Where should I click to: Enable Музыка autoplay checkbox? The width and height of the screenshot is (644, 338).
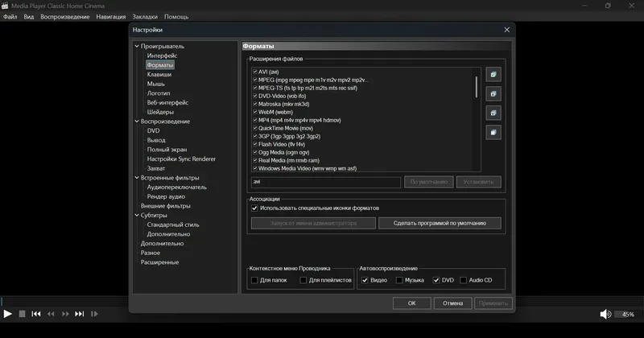pyautogui.click(x=399, y=280)
